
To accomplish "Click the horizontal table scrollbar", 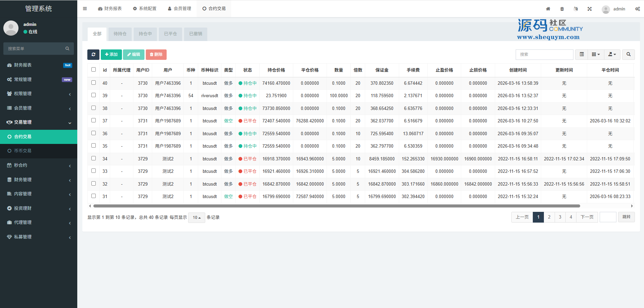I will click(336, 206).
